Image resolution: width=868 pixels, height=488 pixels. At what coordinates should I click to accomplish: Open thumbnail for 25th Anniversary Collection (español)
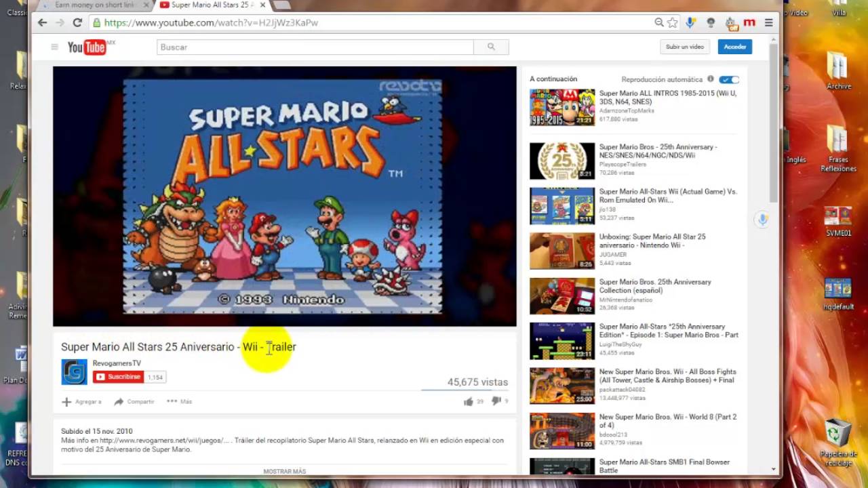coord(562,296)
